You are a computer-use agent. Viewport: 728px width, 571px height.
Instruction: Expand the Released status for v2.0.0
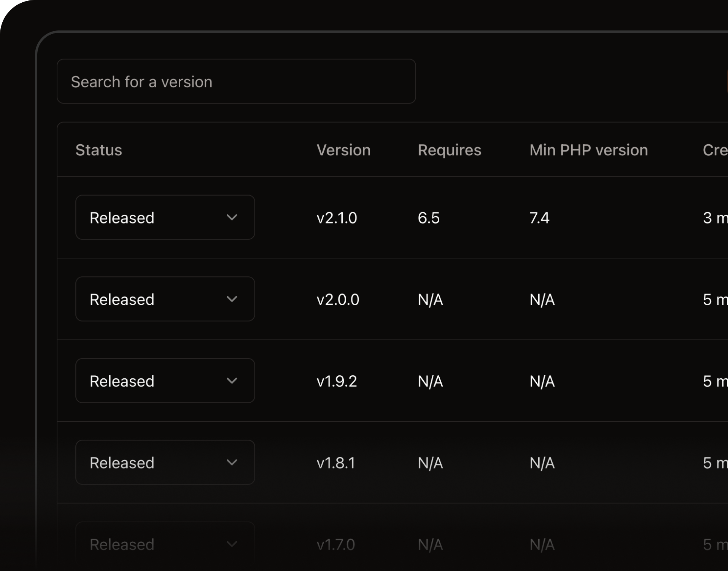[x=165, y=299]
